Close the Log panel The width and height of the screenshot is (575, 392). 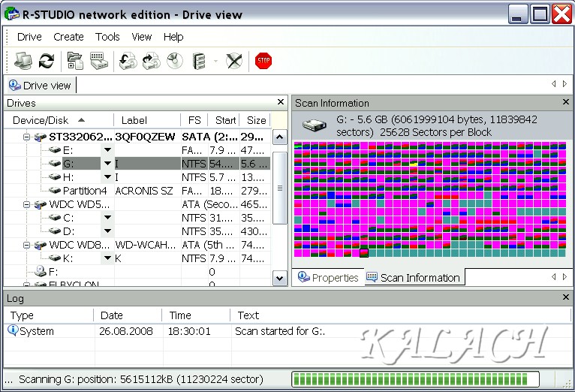pyautogui.click(x=566, y=297)
